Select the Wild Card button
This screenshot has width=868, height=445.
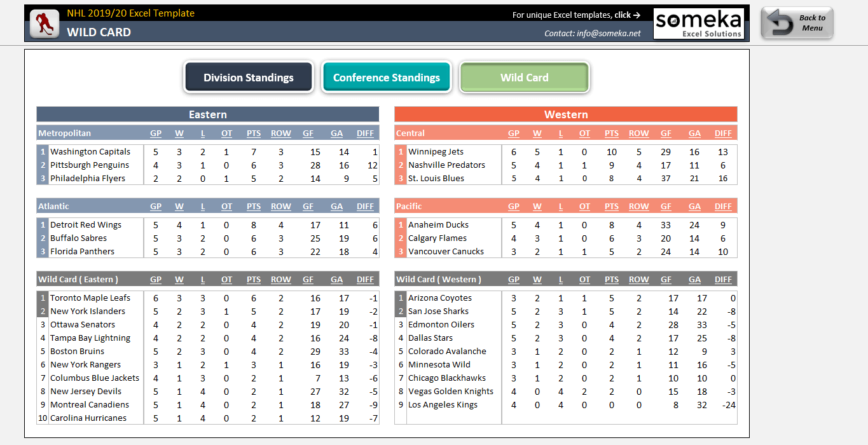coord(525,78)
